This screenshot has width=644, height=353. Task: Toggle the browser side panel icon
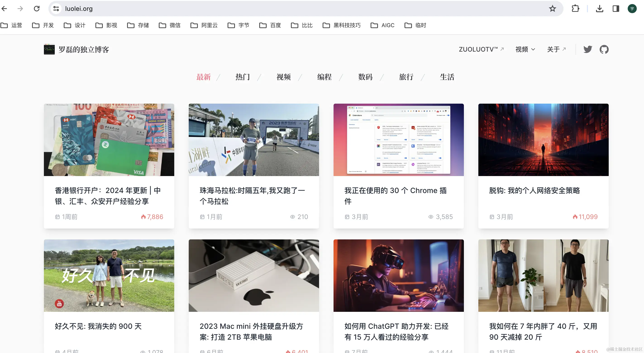pyautogui.click(x=615, y=9)
